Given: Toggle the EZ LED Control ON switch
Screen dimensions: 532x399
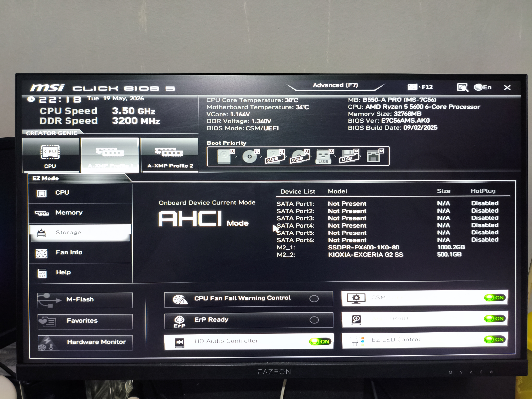Looking at the screenshot, I should click(x=495, y=340).
